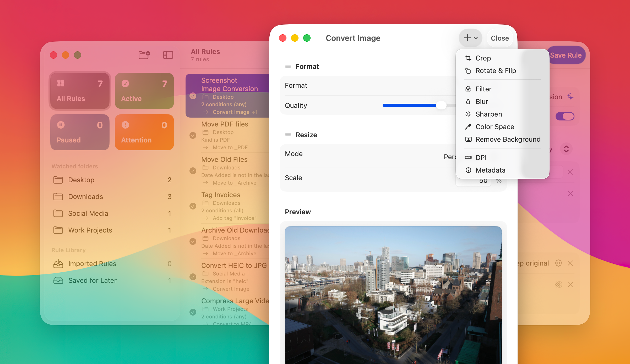Click the Imported Rules tray icon

pos(58,264)
